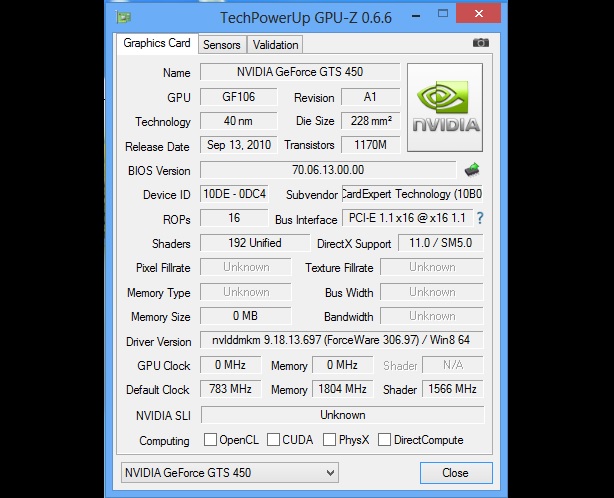Close GPU-Z with the red X

tap(479, 13)
